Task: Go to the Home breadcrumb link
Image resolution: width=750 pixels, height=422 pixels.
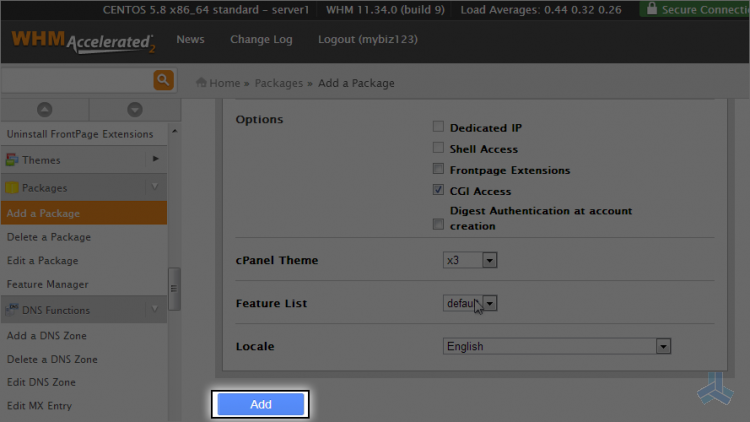Action: click(x=224, y=83)
